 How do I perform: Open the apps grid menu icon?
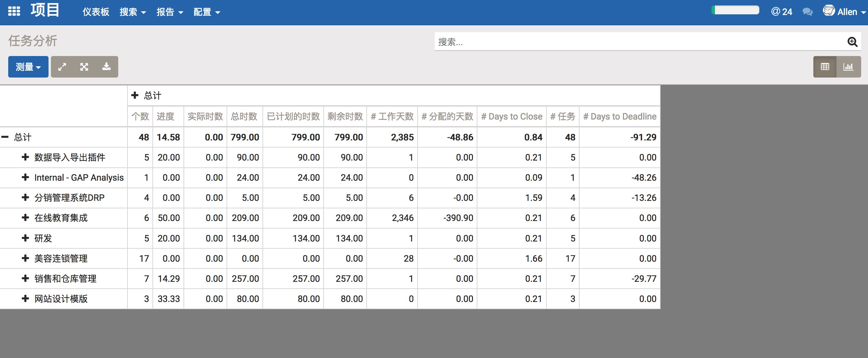[x=14, y=12]
